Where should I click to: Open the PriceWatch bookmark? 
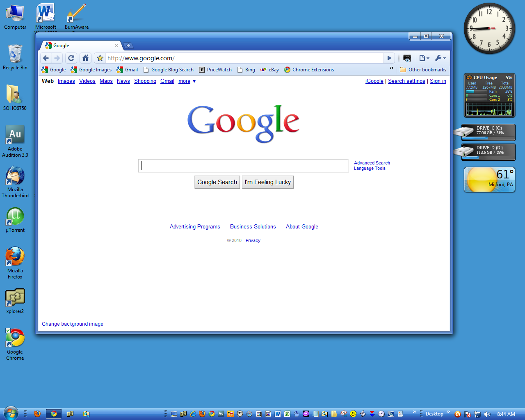tap(215, 70)
